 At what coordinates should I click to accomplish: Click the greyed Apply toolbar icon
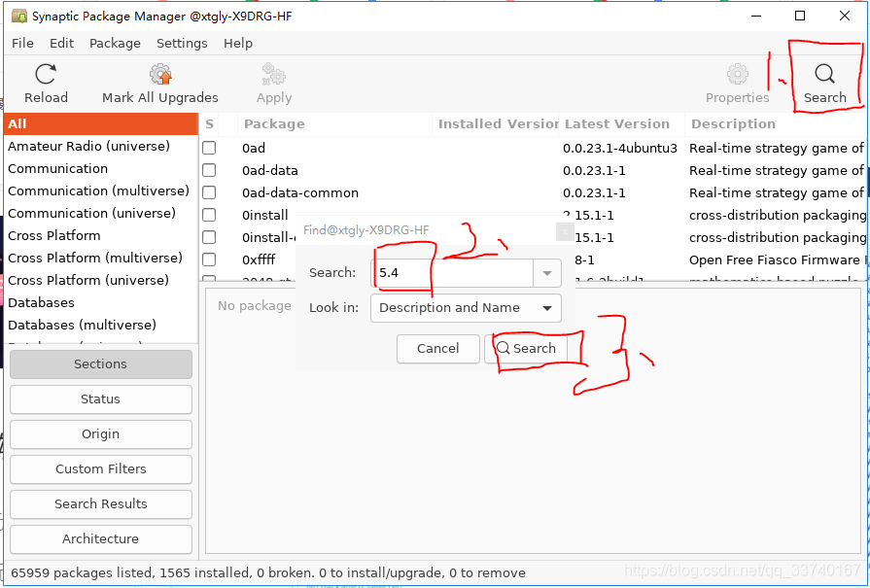[274, 74]
